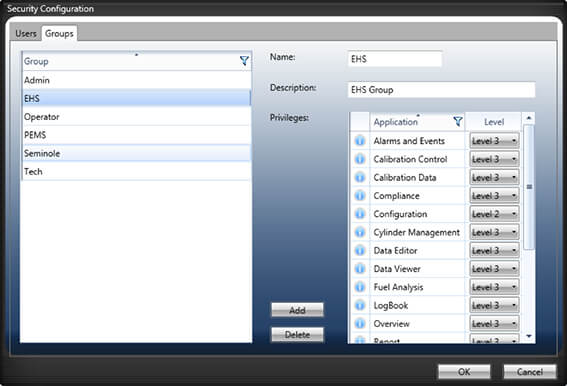Image resolution: width=567 pixels, height=386 pixels.
Task: Click info icon for Alarms and Events
Action: [x=360, y=140]
